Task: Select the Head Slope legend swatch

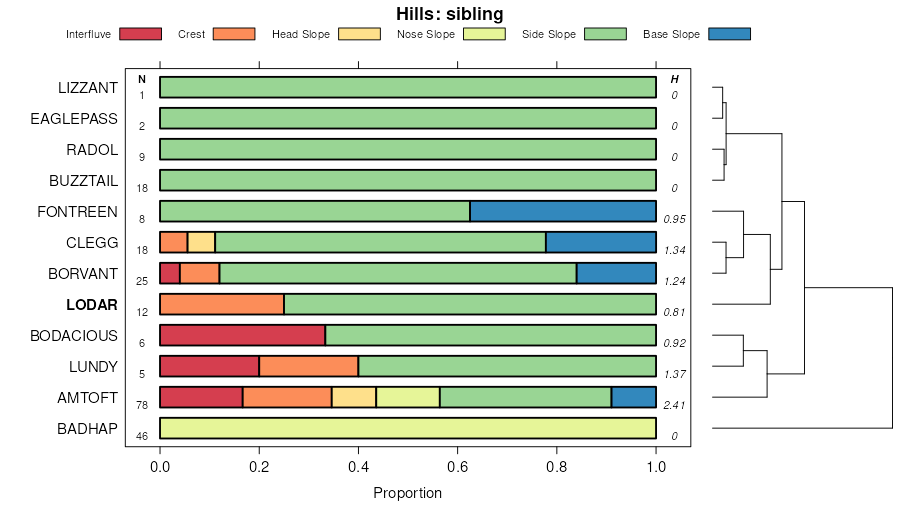Action: (359, 34)
